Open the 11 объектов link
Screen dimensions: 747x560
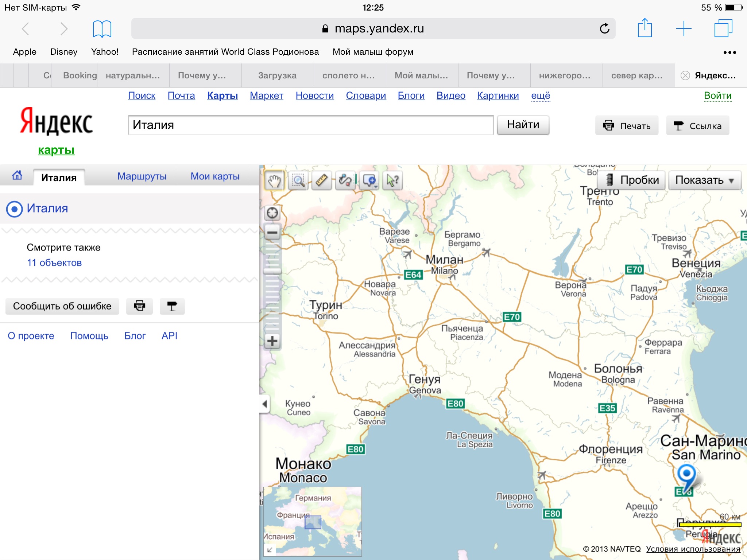pos(54,263)
